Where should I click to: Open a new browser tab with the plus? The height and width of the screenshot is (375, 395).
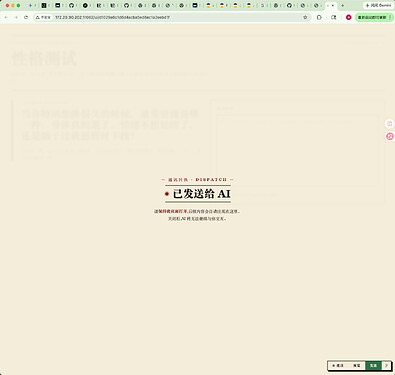click(x=342, y=5)
